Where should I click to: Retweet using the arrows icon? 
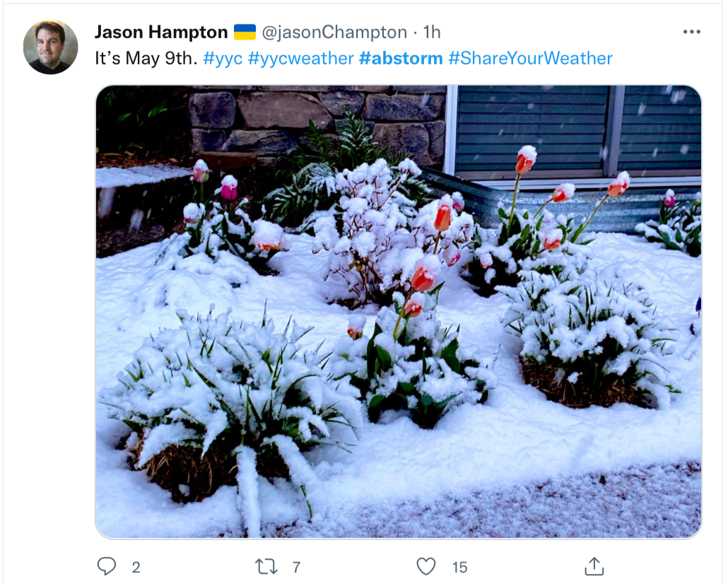click(x=266, y=567)
